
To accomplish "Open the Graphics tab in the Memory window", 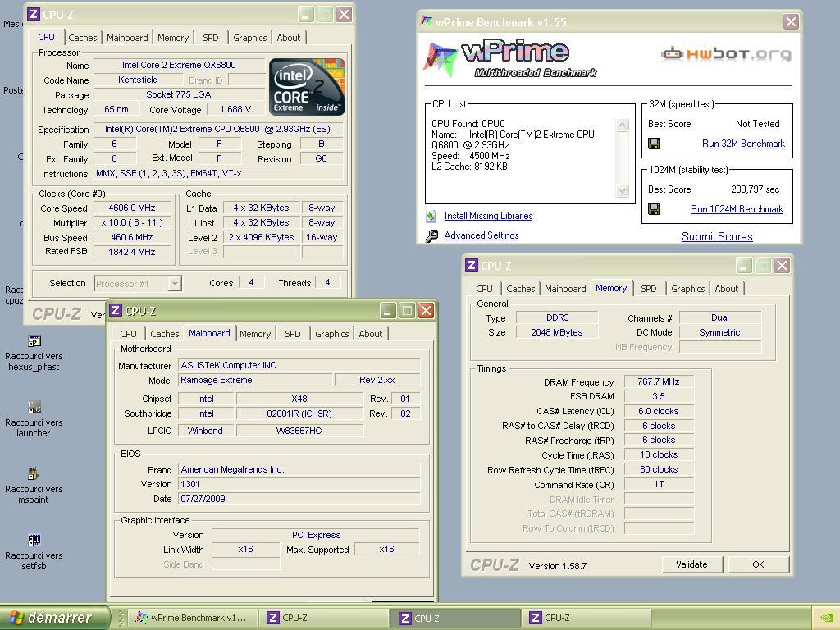I will point(688,289).
